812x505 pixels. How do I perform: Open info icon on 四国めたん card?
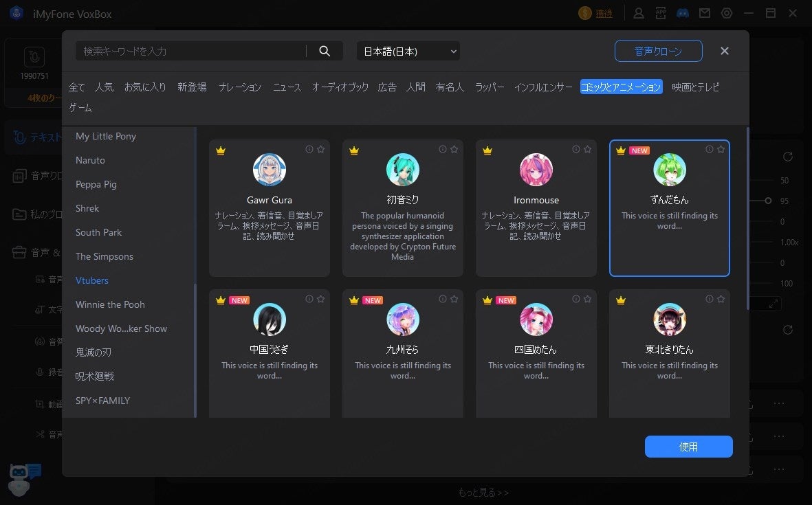[x=576, y=299]
